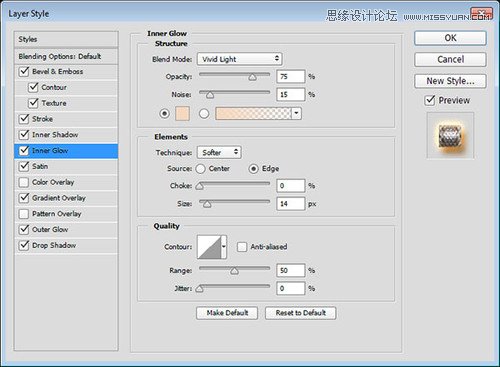Click the Cancel button

click(x=450, y=60)
